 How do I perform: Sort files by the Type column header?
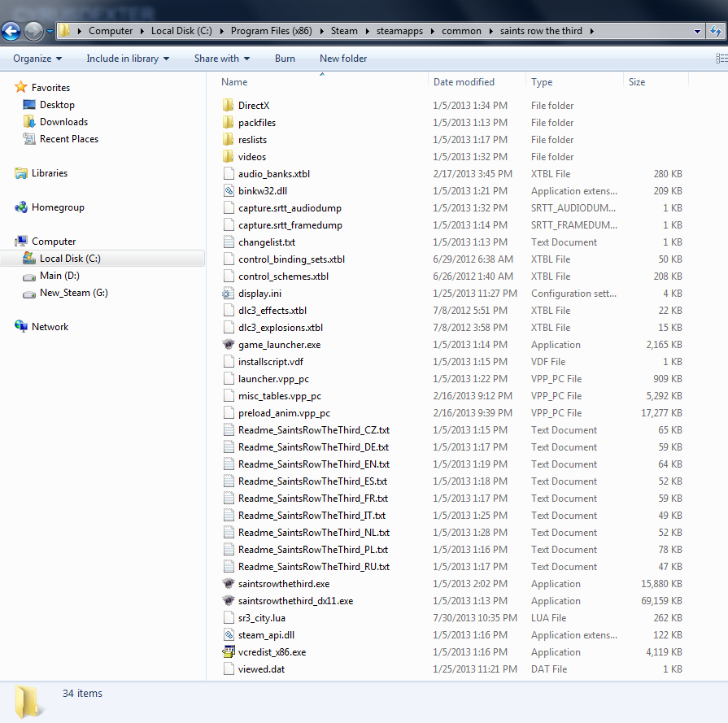(575, 81)
